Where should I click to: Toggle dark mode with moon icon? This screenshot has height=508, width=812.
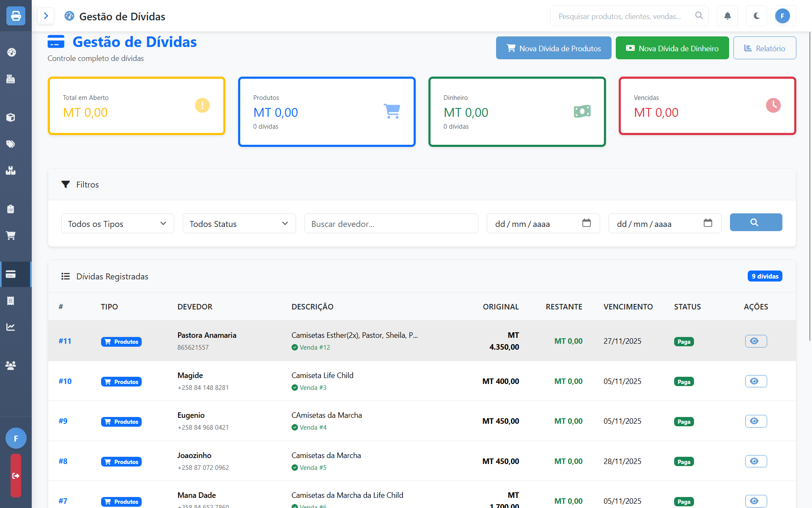757,16
